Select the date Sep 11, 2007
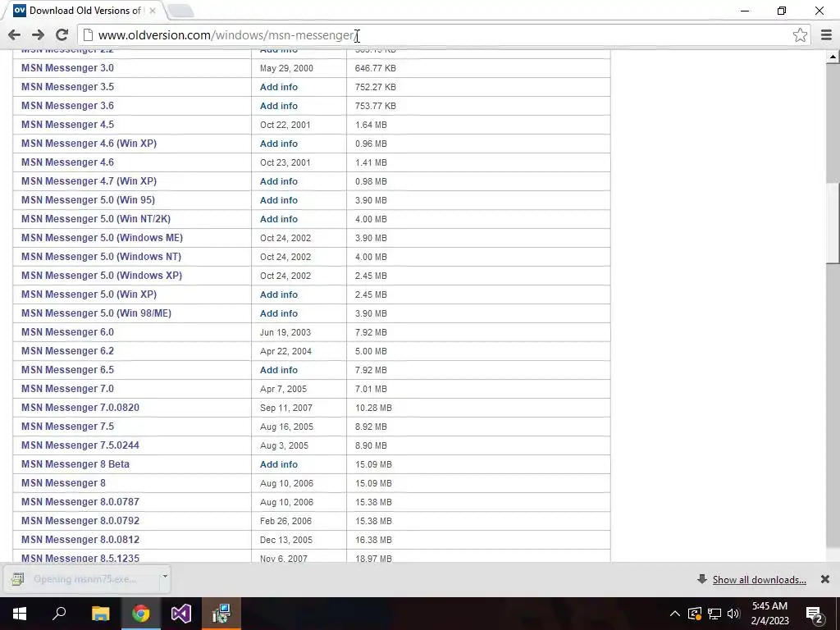Image resolution: width=840 pixels, height=630 pixels. click(286, 408)
